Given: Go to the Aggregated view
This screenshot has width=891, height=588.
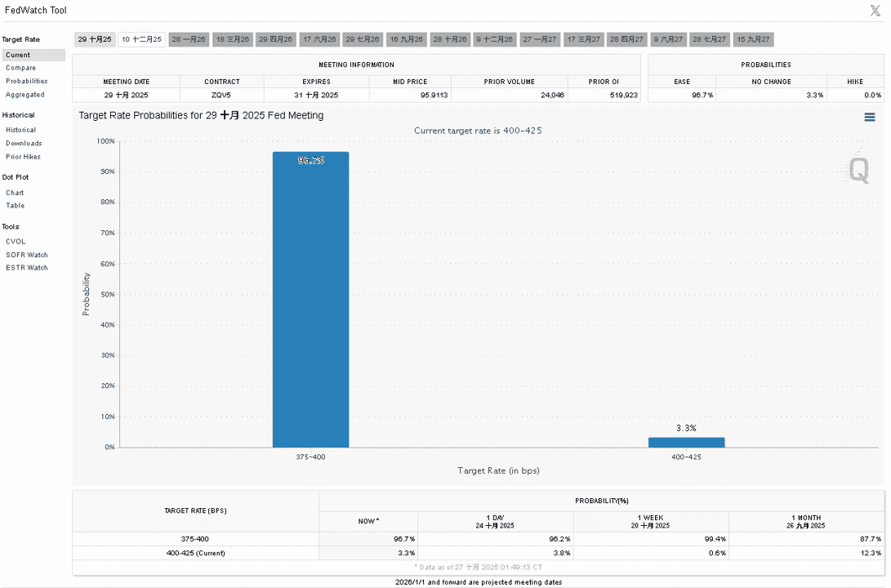Looking at the screenshot, I should click(x=25, y=95).
